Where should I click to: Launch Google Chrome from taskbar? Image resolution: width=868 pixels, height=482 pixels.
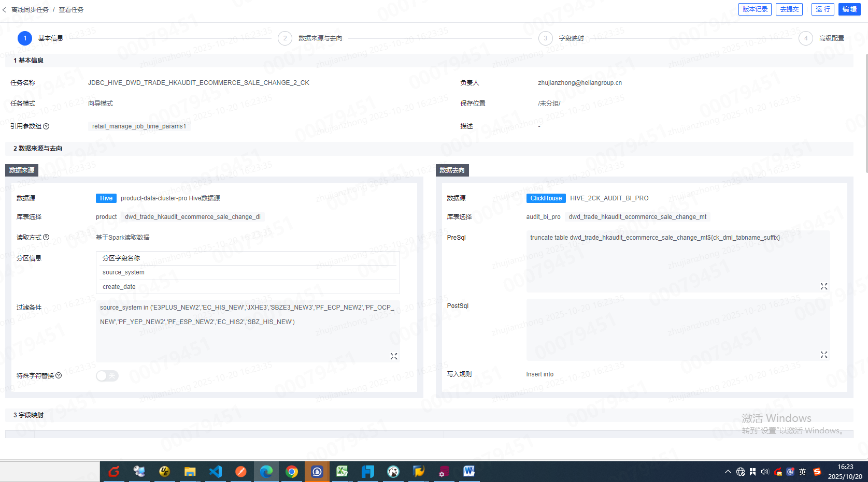pos(292,471)
